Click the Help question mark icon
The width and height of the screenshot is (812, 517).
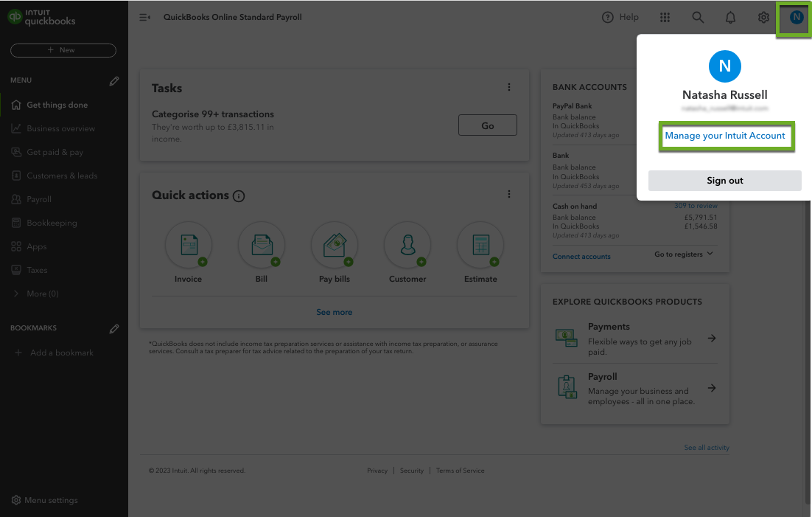(608, 18)
